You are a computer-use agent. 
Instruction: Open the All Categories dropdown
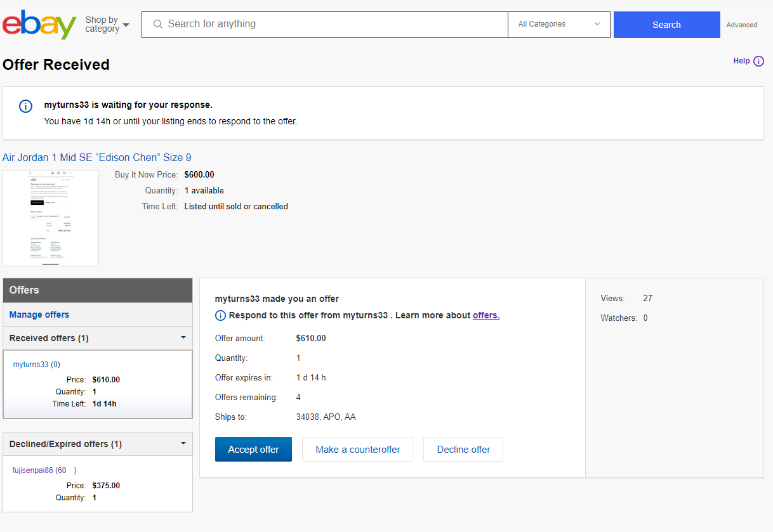click(558, 25)
